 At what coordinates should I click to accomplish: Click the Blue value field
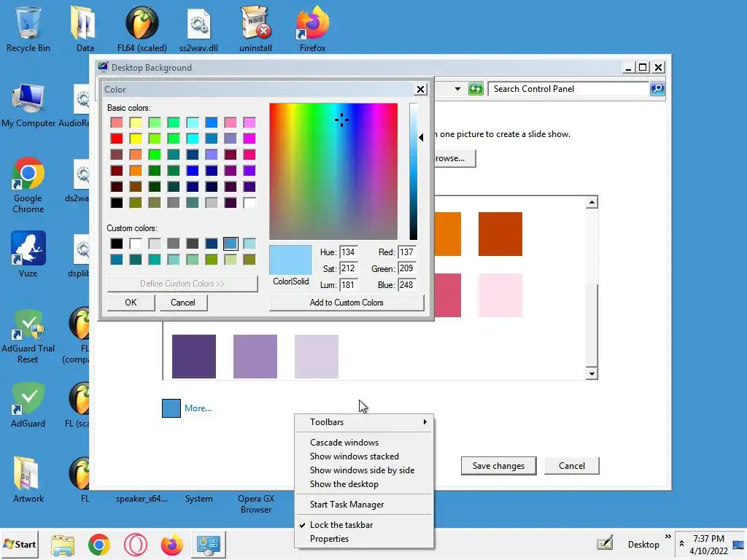(x=407, y=285)
